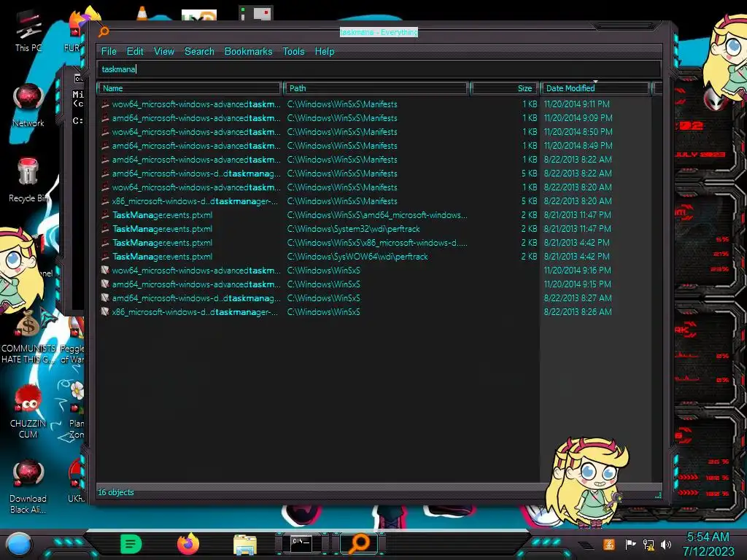Open File Explorer from the taskbar
Screen dimensions: 747x560
(x=245, y=545)
